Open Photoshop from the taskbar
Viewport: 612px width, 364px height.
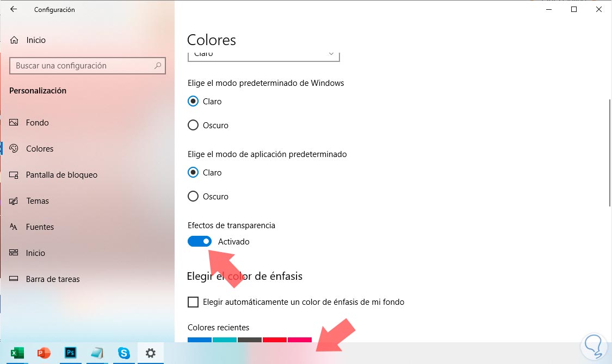[x=70, y=353]
